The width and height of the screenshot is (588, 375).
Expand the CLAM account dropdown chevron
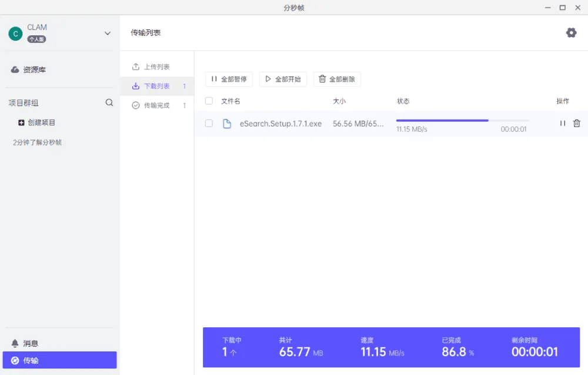tap(108, 34)
